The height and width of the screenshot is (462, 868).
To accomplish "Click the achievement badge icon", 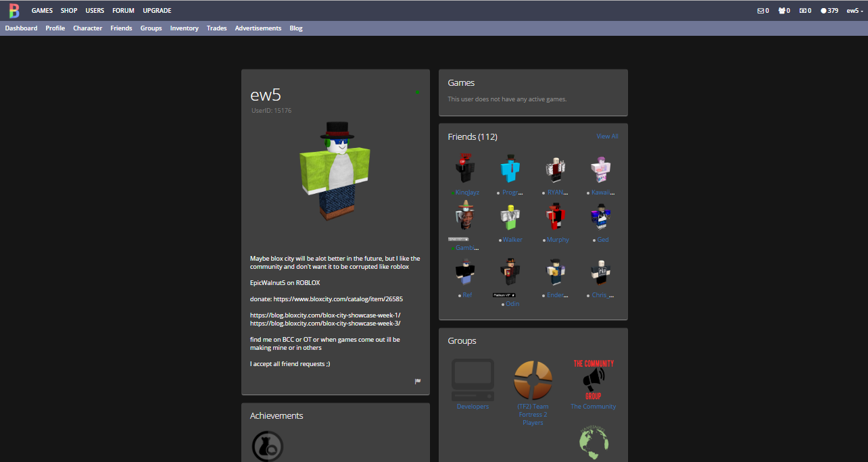I will pos(267,446).
